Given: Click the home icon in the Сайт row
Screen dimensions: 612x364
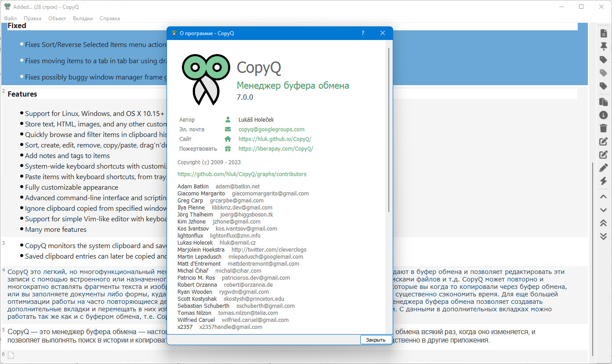Looking at the screenshot, I should [x=228, y=139].
